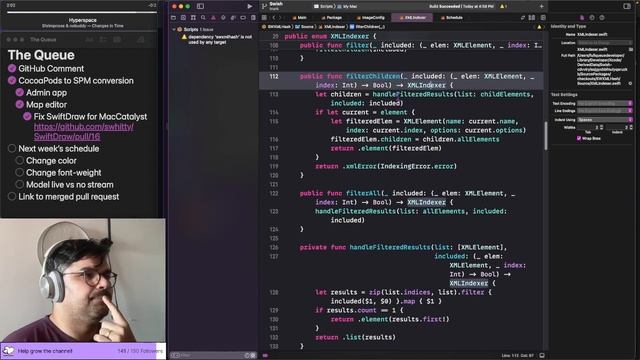Toggle code review mode arrows icon
This screenshot has width=640, height=360.
[522, 18]
